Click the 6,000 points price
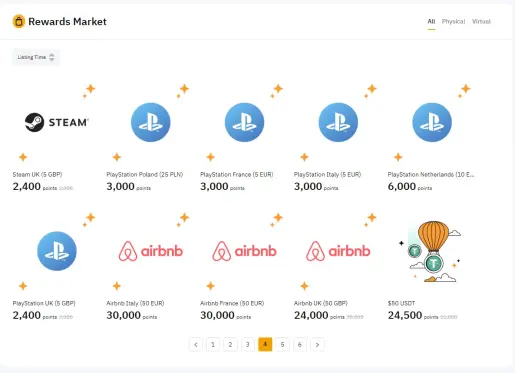This screenshot has width=515, height=373. tap(410, 186)
